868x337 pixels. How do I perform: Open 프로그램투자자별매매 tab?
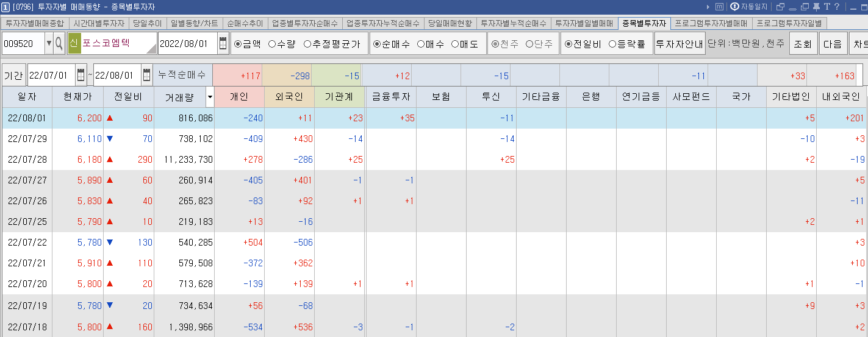711,24
